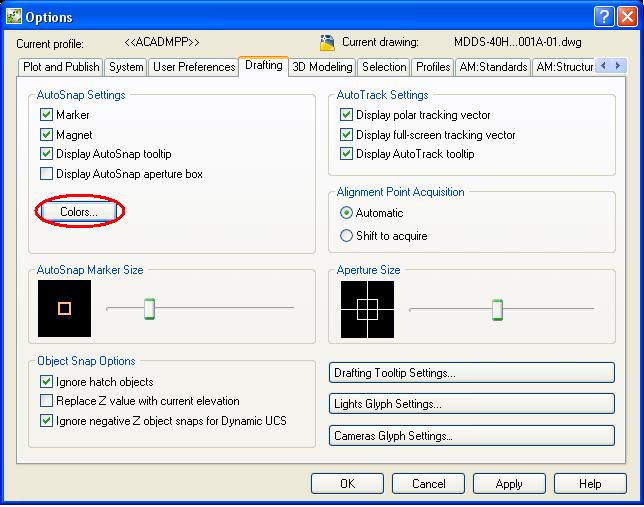This screenshot has height=507, width=644.
Task: Uncheck Display full-screen tracking vector
Action: [346, 134]
